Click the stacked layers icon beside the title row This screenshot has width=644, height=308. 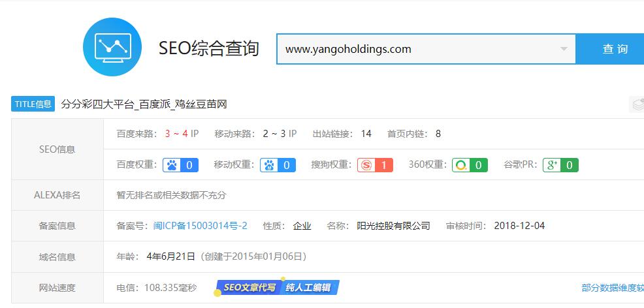[638, 104]
